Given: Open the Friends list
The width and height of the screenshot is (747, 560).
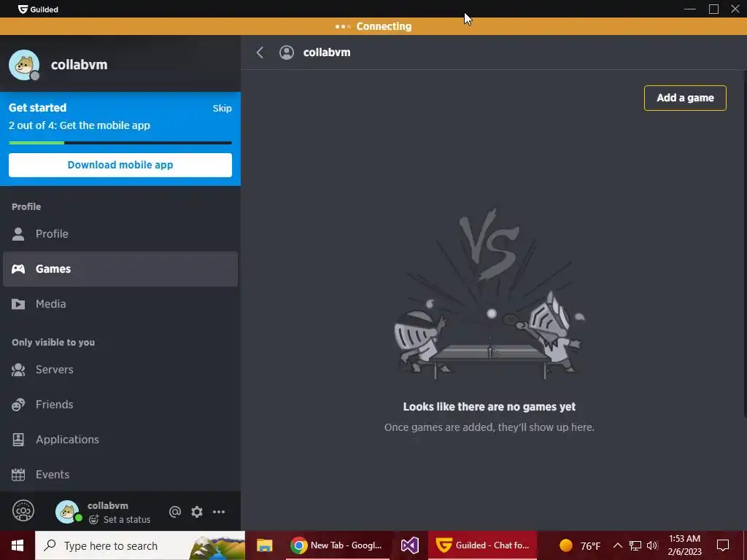Looking at the screenshot, I should pos(120,404).
